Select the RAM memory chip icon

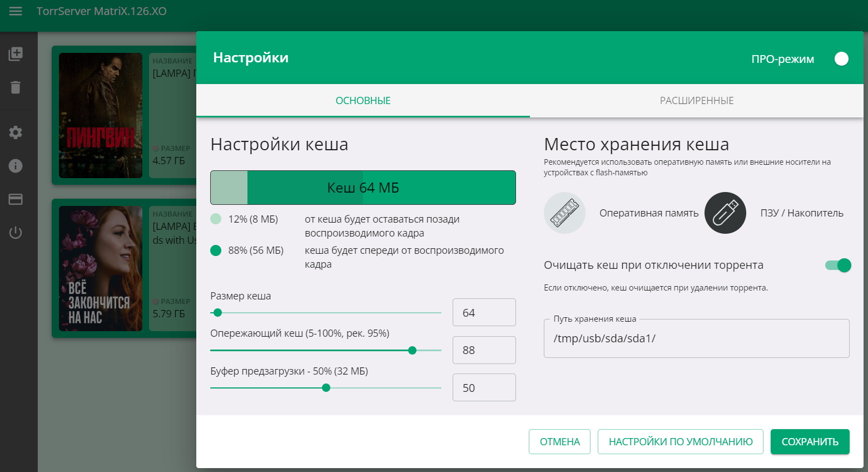[x=564, y=213]
